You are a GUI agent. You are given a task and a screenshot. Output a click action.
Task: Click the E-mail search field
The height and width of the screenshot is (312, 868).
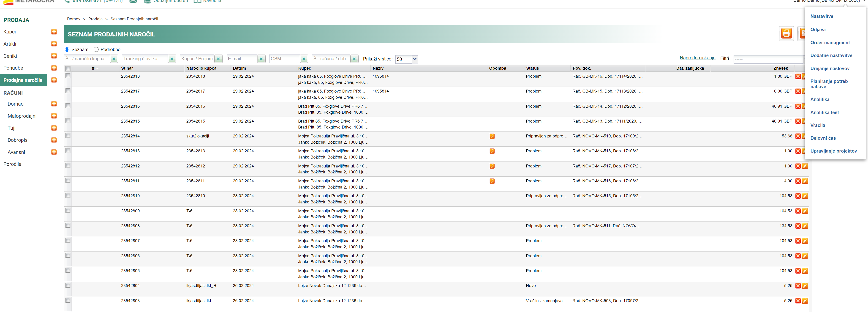tap(242, 59)
